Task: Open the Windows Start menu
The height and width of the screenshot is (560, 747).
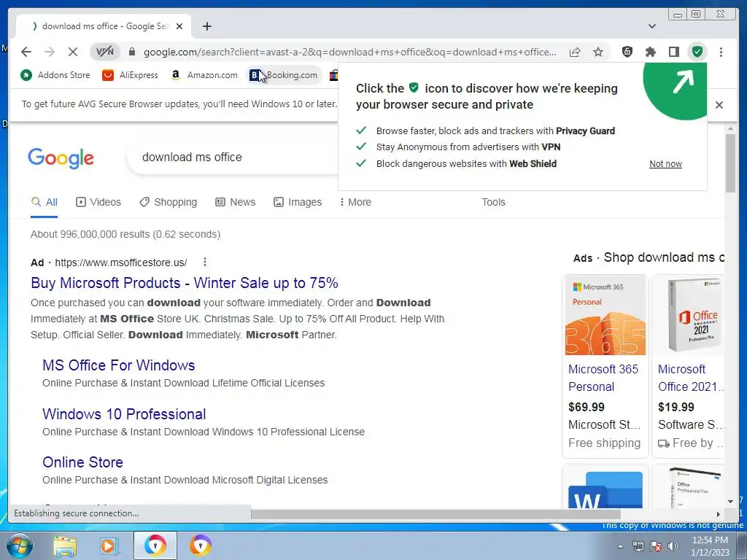Action: coord(18,545)
